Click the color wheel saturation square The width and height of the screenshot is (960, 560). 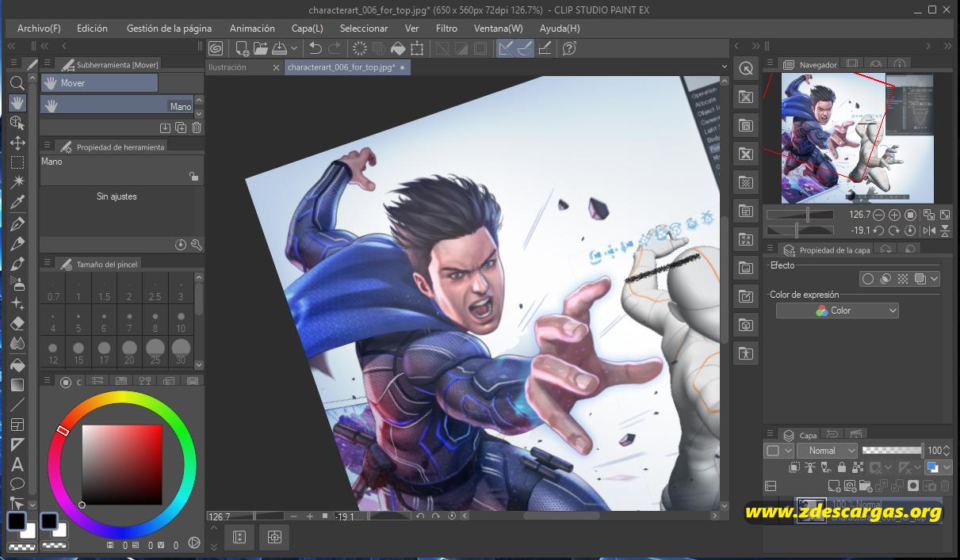point(121,465)
